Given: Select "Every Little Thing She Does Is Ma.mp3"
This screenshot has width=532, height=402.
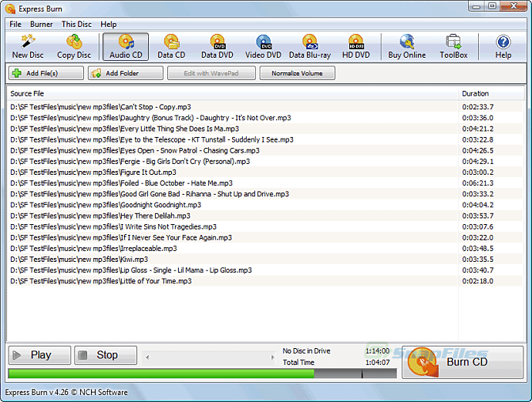Looking at the screenshot, I should (x=265, y=129).
